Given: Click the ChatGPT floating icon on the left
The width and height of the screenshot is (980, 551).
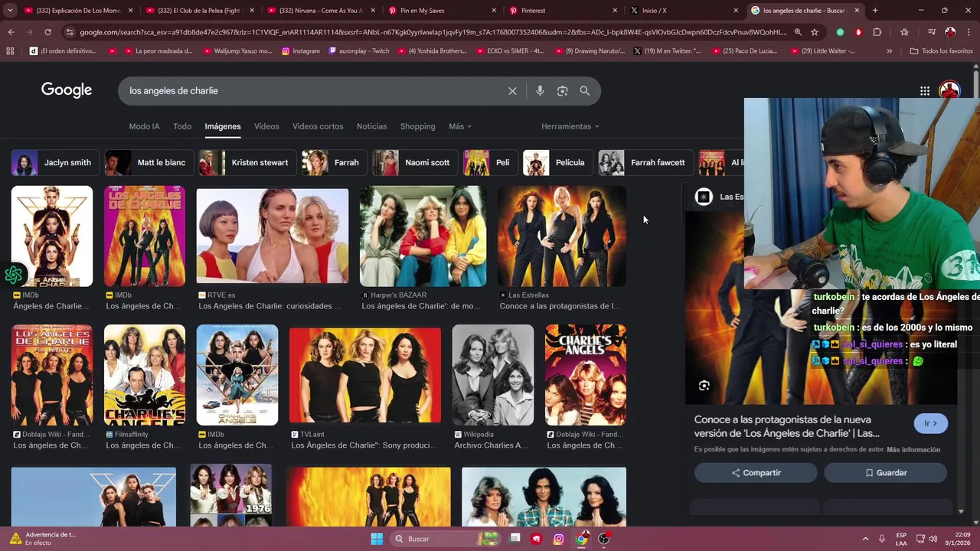Looking at the screenshot, I should (13, 275).
